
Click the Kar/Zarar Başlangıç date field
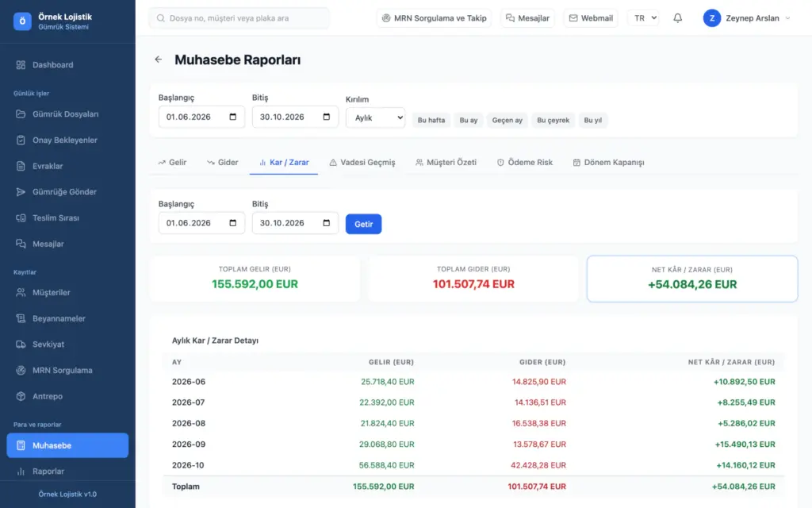pyautogui.click(x=201, y=223)
